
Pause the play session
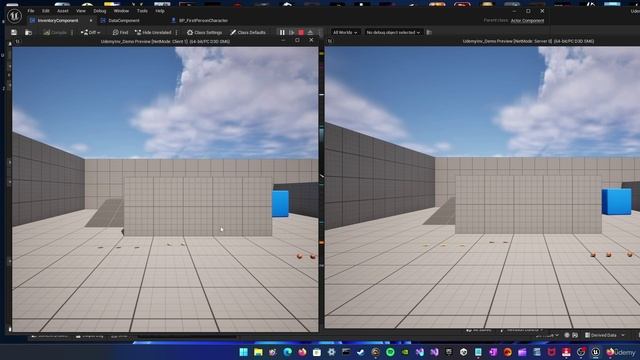(x=282, y=32)
